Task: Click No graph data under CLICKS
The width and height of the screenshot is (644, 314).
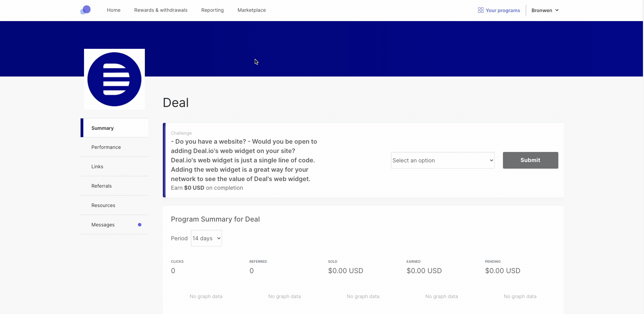Action: pyautogui.click(x=206, y=296)
